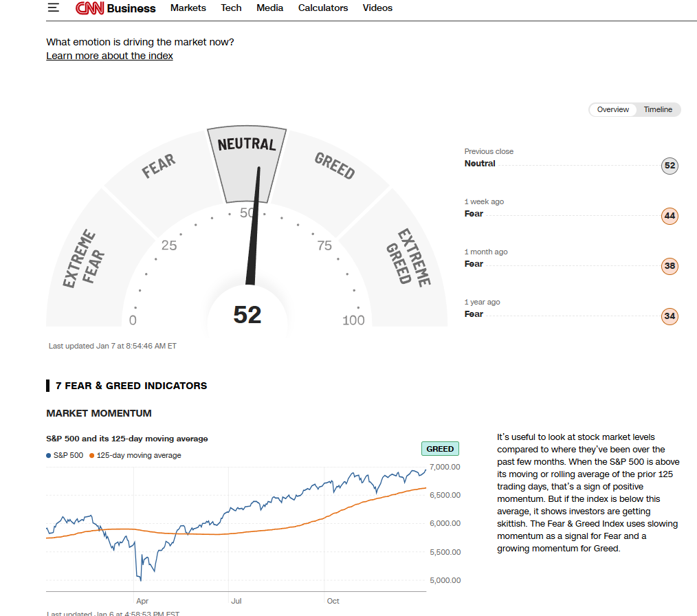Click the green GREED indicator badge
697x616 pixels.
tap(440, 449)
